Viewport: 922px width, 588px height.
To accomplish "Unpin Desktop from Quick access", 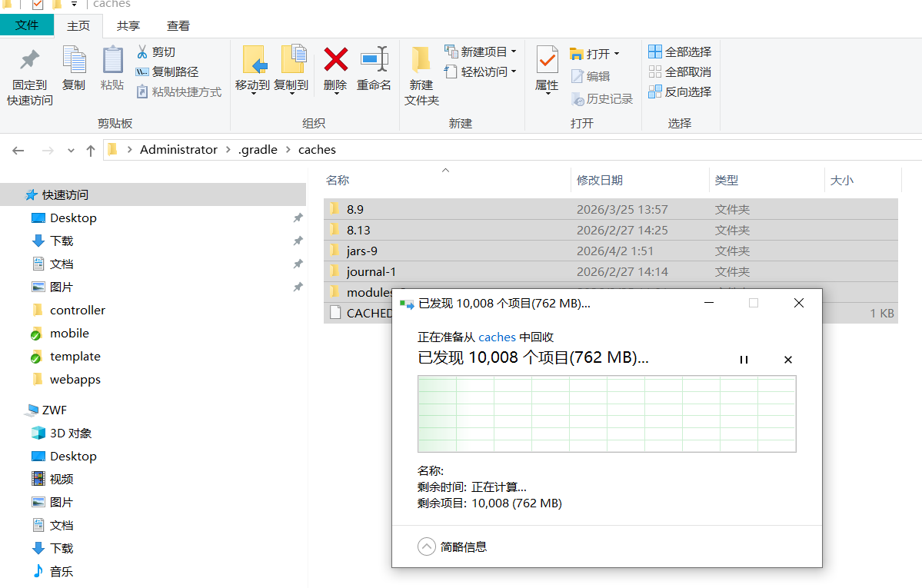I will pyautogui.click(x=298, y=218).
